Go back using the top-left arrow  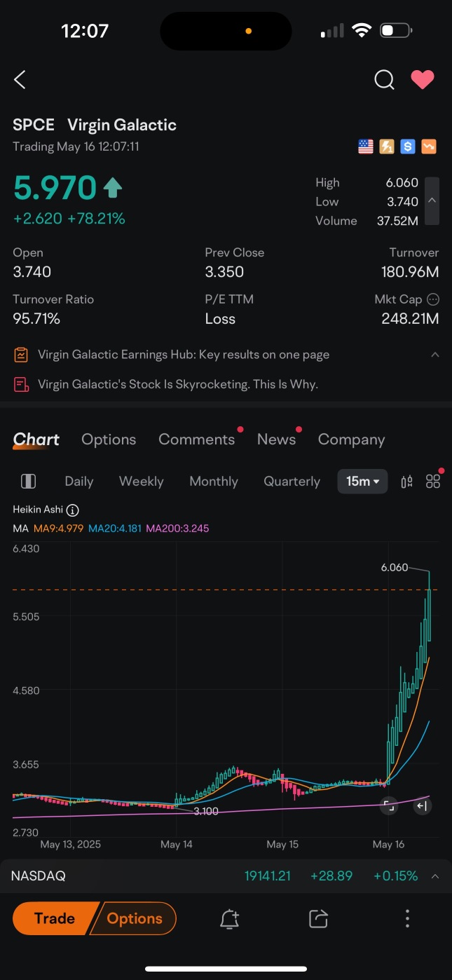point(20,80)
